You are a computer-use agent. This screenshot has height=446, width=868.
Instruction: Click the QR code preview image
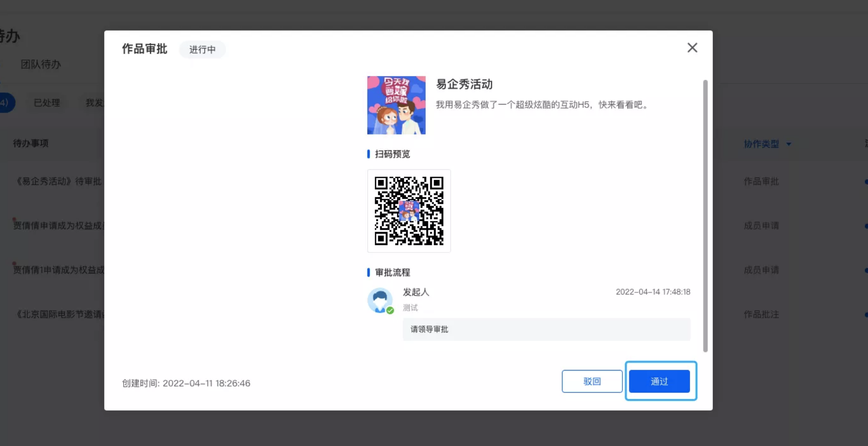(x=409, y=211)
